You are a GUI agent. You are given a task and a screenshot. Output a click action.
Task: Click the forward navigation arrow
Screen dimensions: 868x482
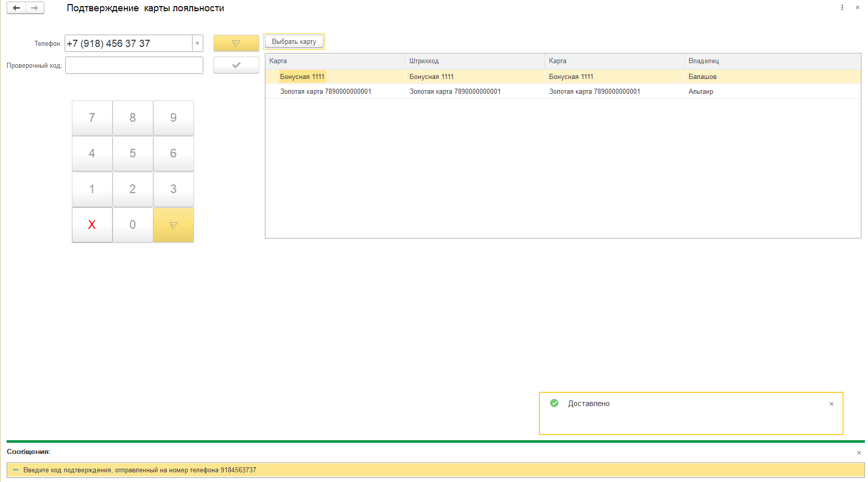35,8
